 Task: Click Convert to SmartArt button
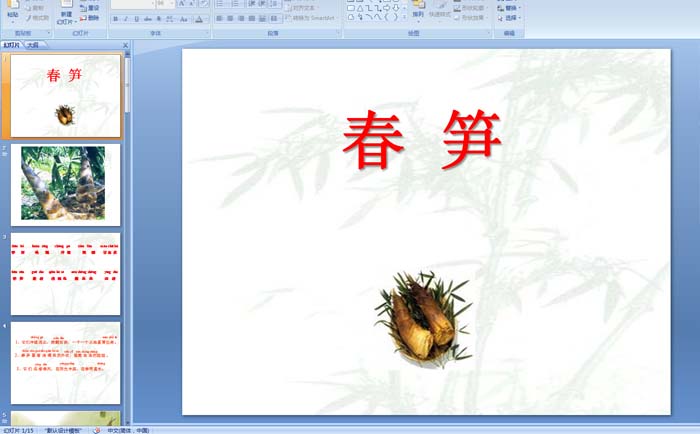(311, 18)
